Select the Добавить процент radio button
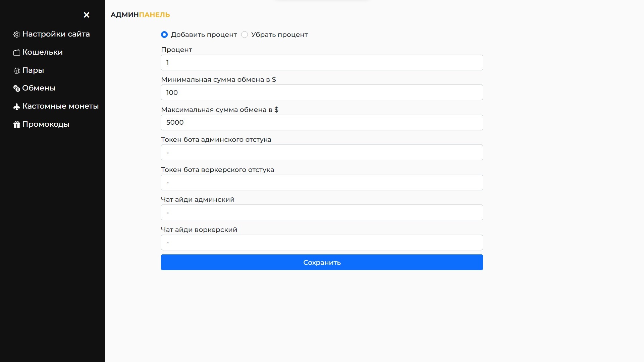Image resolution: width=644 pixels, height=362 pixels. pos(164,35)
